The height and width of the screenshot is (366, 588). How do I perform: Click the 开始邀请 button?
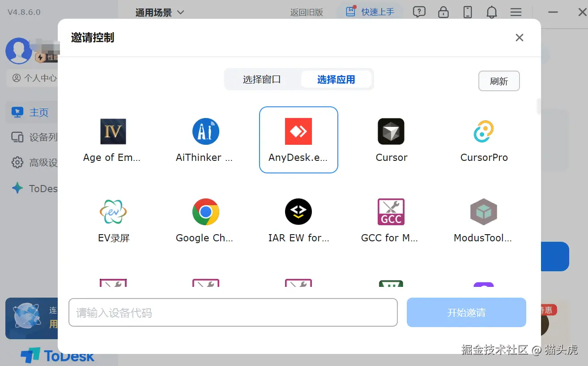466,312
